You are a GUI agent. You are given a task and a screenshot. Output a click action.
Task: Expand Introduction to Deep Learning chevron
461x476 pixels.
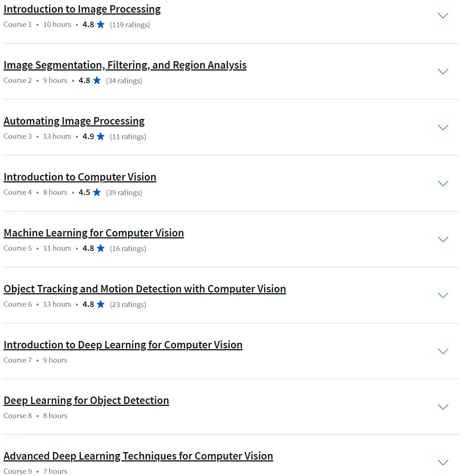click(x=443, y=351)
